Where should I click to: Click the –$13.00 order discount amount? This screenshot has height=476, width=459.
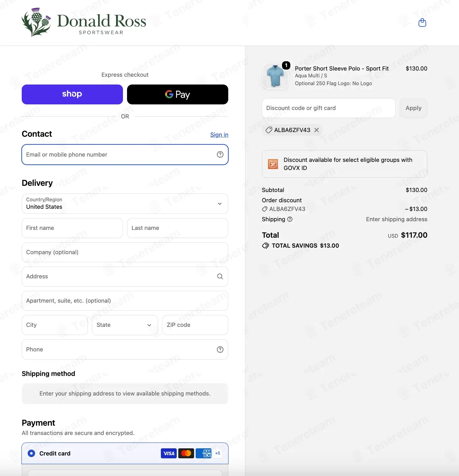pyautogui.click(x=416, y=209)
